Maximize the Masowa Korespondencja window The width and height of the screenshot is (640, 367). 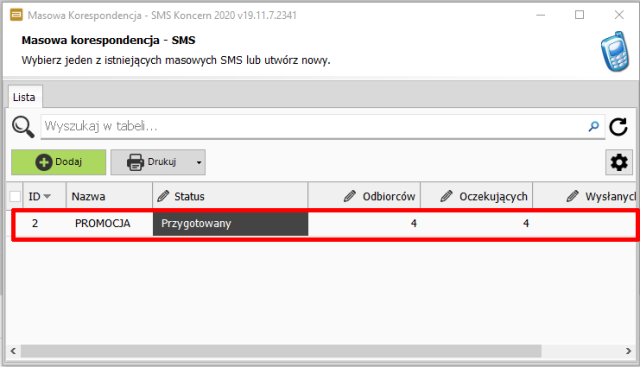[579, 15]
